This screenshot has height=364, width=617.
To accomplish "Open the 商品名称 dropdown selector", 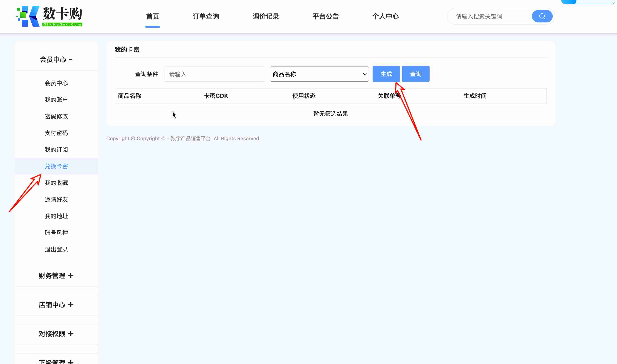I will coord(319,74).
